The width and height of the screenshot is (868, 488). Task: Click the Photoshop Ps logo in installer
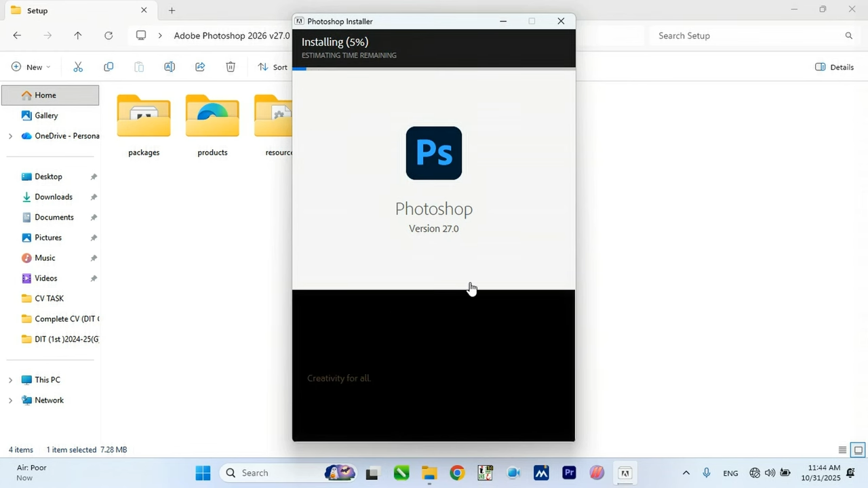[433, 153]
